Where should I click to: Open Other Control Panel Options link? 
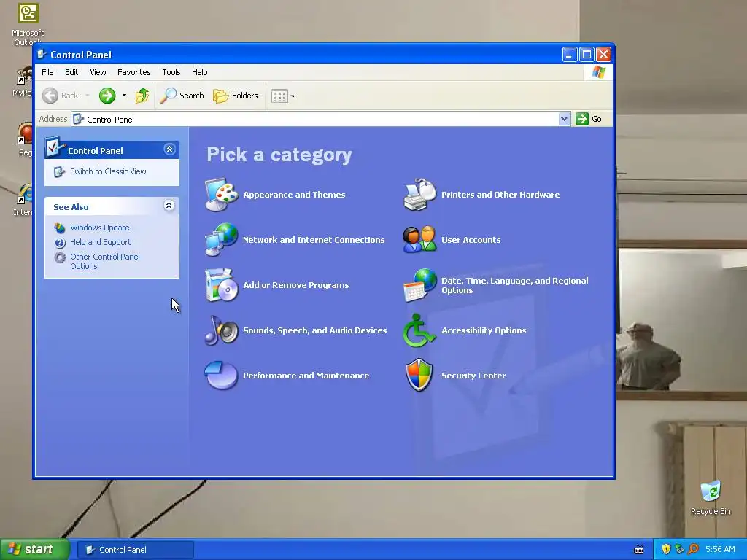105,262
